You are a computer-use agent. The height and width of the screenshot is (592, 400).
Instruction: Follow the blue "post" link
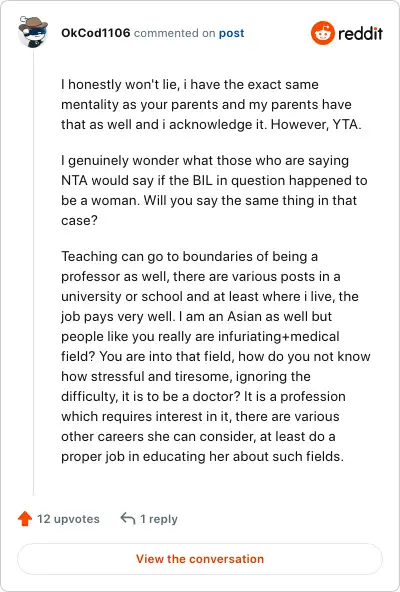pyautogui.click(x=232, y=33)
